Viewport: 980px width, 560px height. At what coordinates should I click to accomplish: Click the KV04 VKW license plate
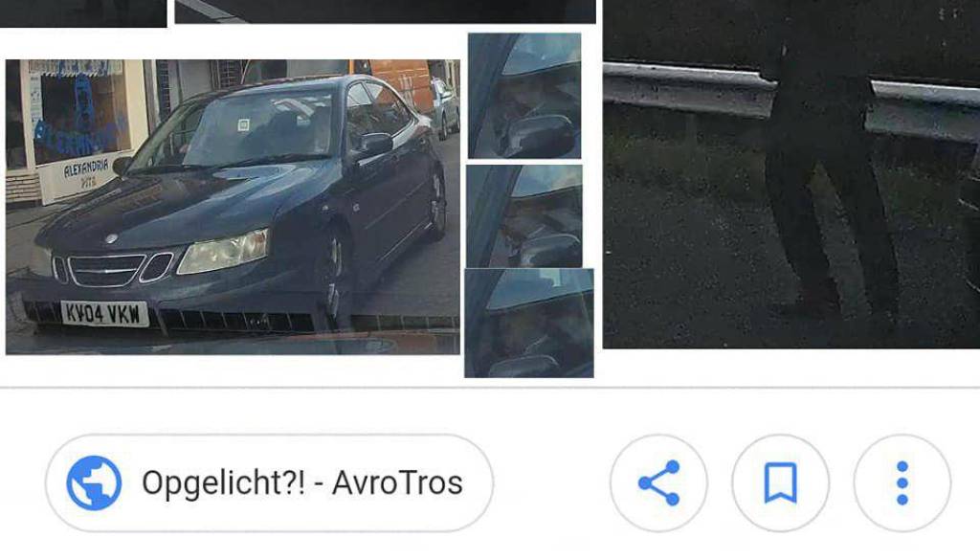[x=104, y=314]
